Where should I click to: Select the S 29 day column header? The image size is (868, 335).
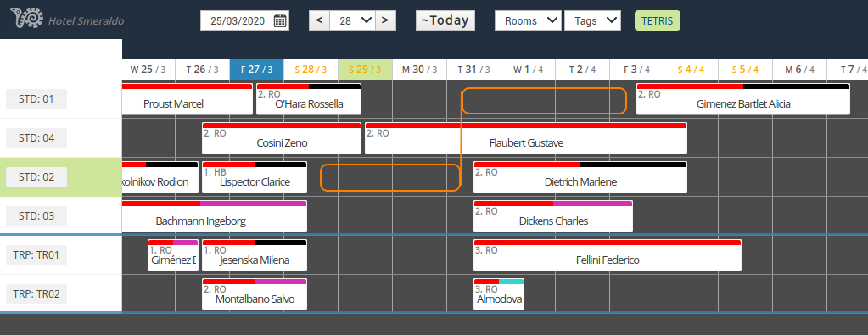tap(365, 70)
